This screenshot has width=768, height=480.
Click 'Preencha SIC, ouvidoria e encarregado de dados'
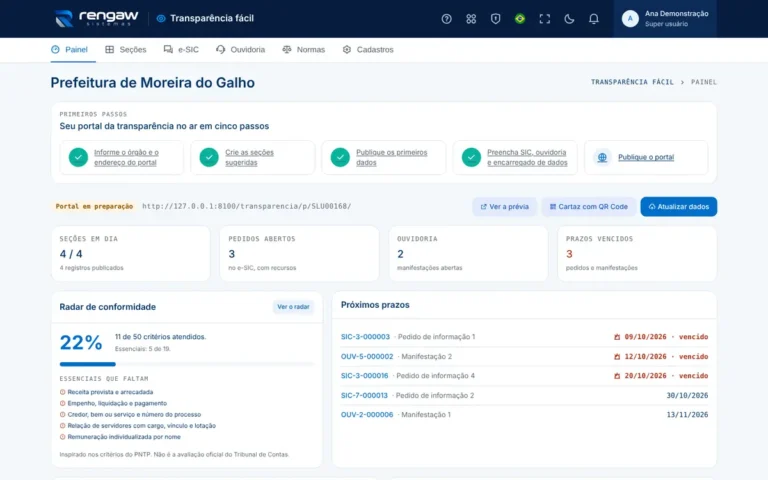pyautogui.click(x=527, y=157)
